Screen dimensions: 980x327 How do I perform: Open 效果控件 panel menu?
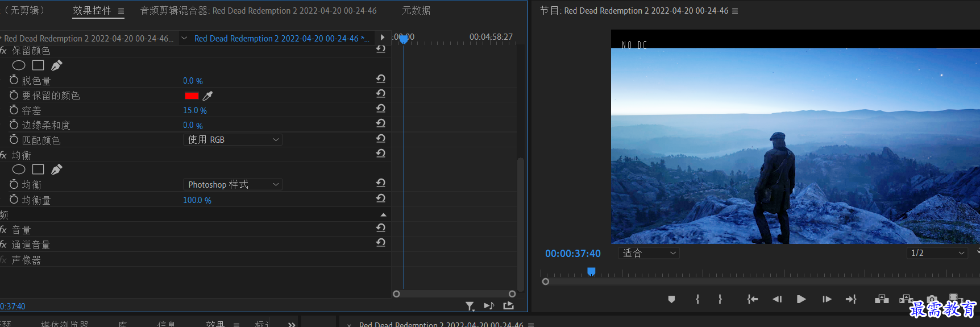coord(121,11)
